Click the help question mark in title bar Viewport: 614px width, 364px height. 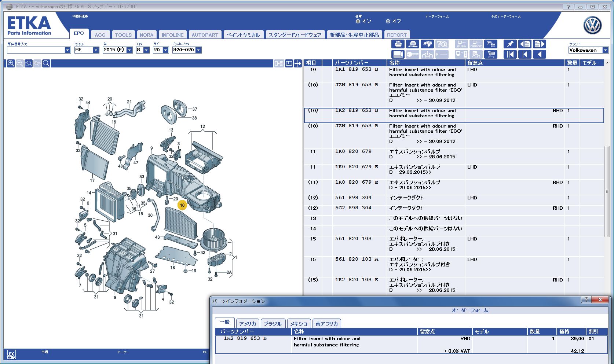click(x=568, y=7)
